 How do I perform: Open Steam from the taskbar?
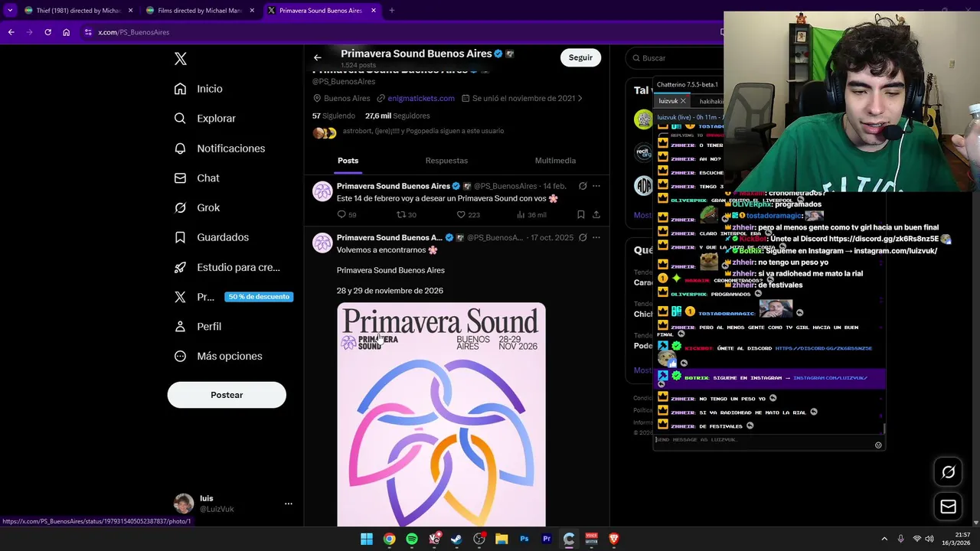point(456,539)
